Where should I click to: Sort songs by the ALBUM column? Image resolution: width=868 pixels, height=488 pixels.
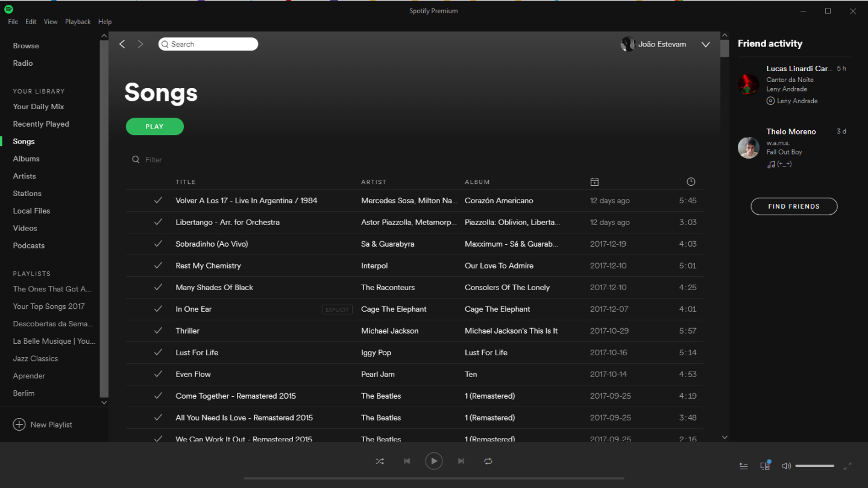click(x=477, y=182)
